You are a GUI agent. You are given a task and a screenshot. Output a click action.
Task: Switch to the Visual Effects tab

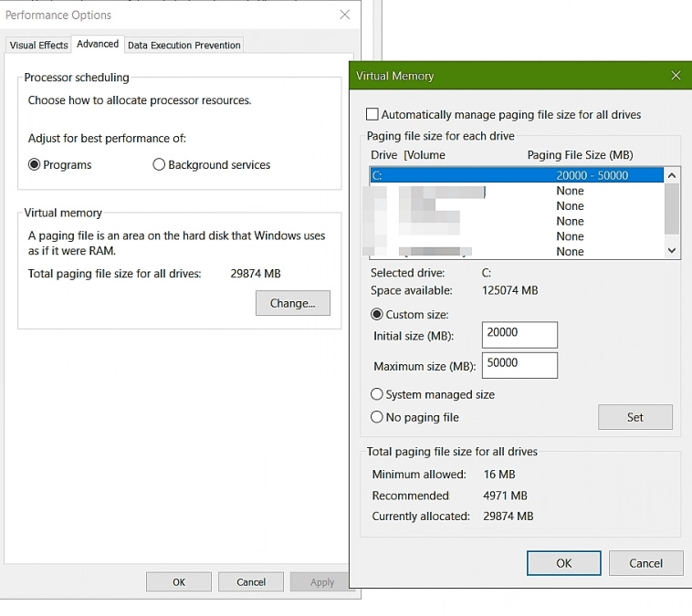[x=38, y=45]
